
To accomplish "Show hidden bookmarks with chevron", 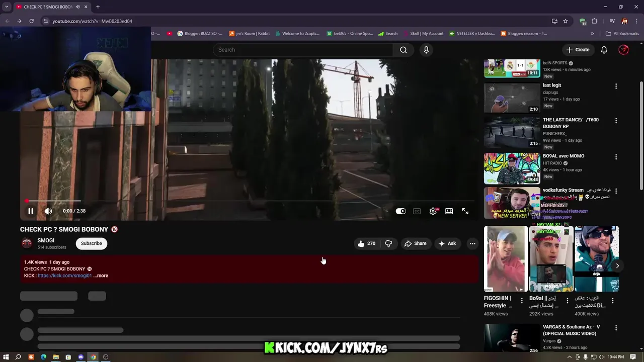I will (592, 34).
